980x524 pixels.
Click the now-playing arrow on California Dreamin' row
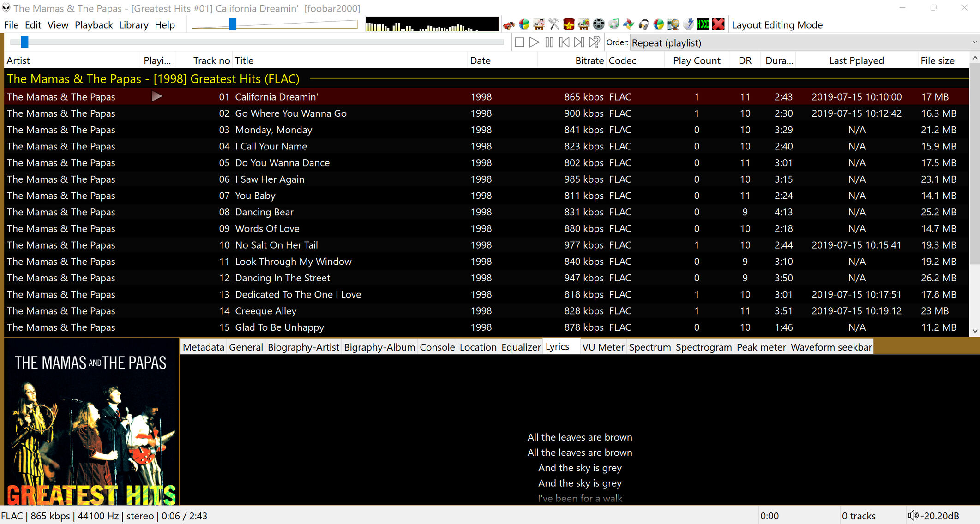[x=157, y=96]
